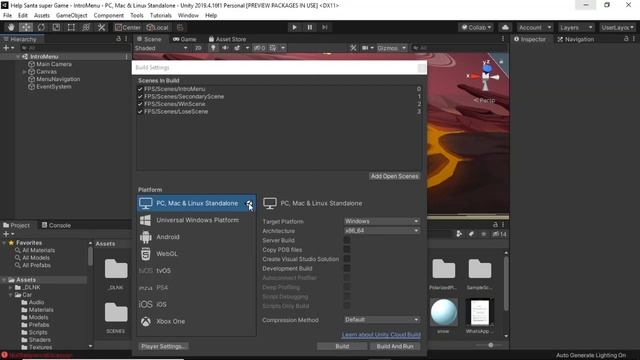Enable Create Visual Studio Solution checkbox
This screenshot has width=640, height=360.
347,259
